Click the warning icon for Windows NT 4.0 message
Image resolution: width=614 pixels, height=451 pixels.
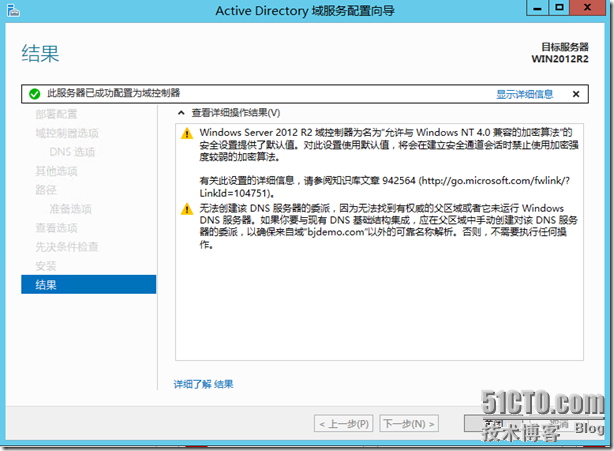(x=187, y=133)
